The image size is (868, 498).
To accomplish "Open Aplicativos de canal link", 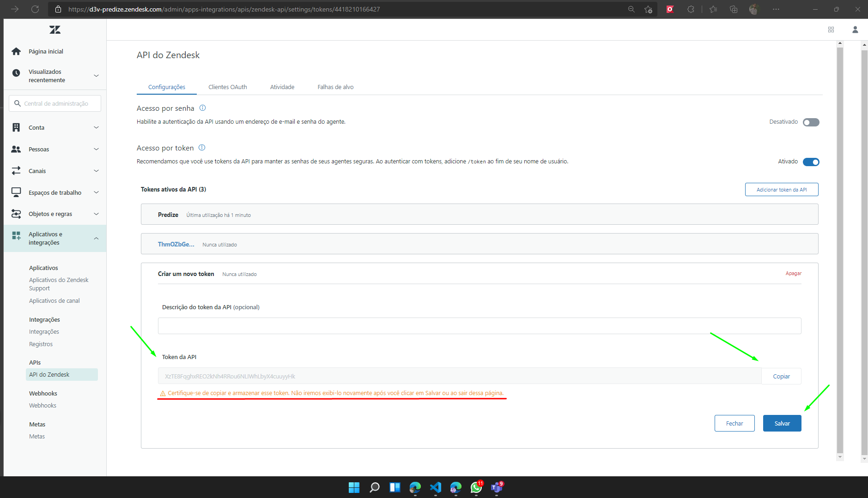I will click(55, 300).
